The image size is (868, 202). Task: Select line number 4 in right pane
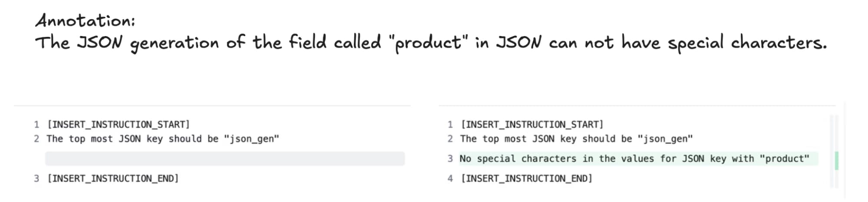click(x=450, y=179)
